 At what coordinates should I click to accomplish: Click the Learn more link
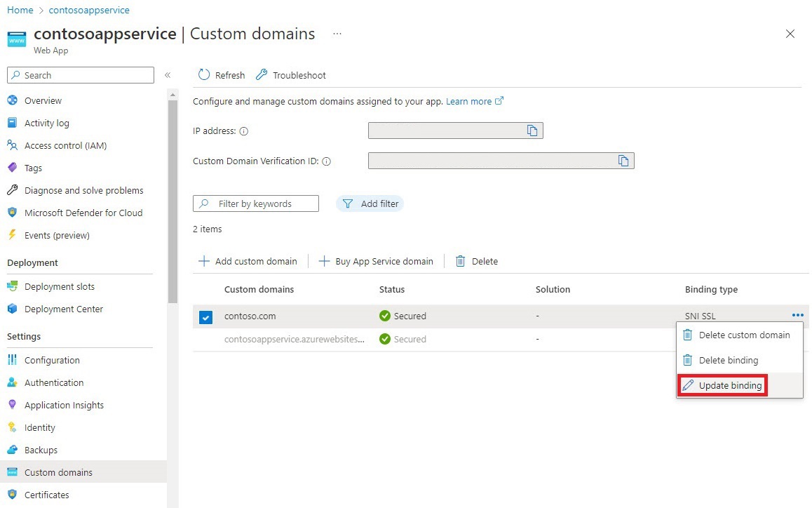468,100
